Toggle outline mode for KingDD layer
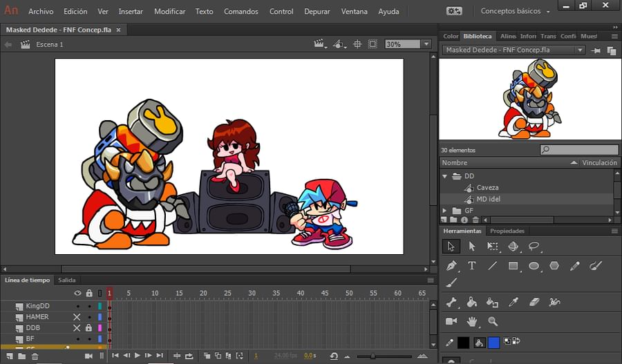Image resolution: width=622 pixels, height=364 pixels. pyautogui.click(x=100, y=306)
